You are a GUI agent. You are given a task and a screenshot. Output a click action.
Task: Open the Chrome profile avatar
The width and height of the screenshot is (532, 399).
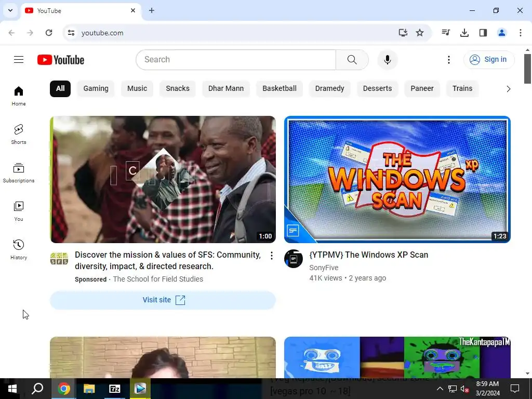(x=502, y=33)
